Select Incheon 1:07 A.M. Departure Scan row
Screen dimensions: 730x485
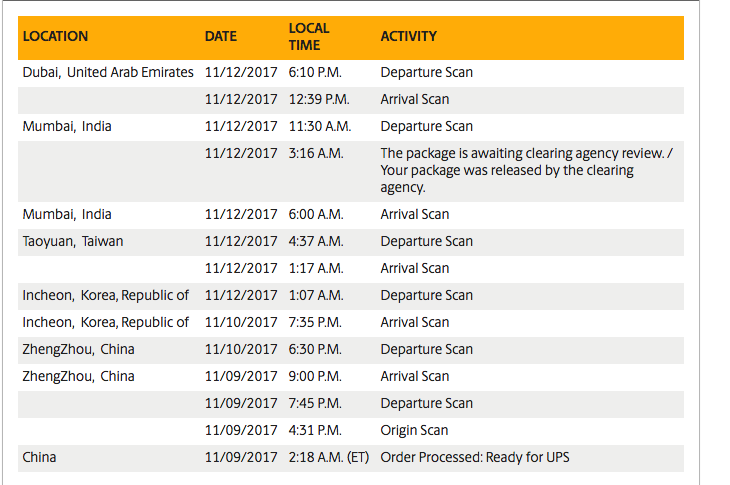[351, 296]
